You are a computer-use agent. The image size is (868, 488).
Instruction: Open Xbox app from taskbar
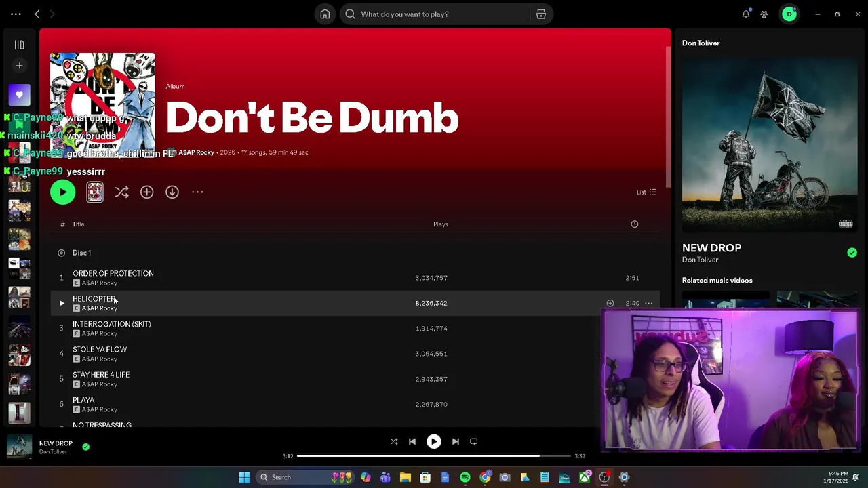[x=585, y=477]
